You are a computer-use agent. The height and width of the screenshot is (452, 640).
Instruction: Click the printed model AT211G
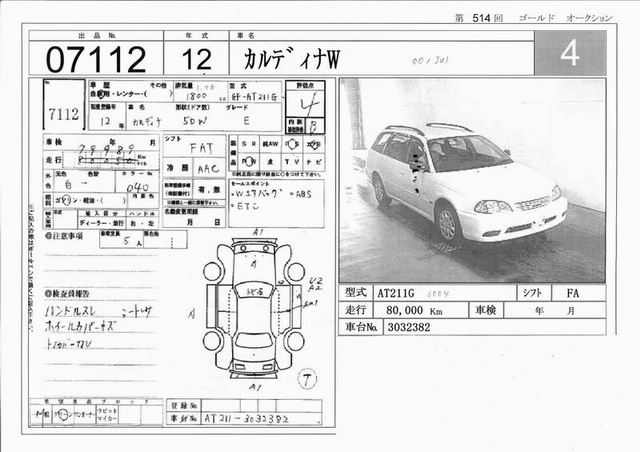point(395,293)
